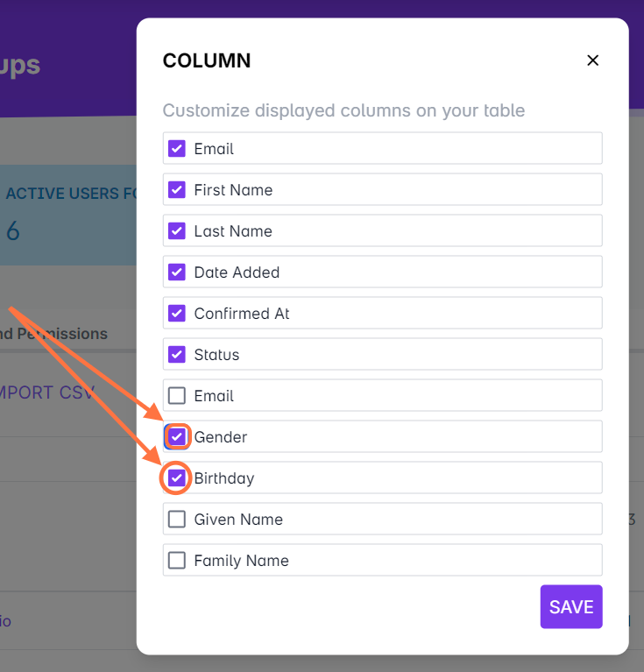This screenshot has width=644, height=672.
Task: Uncheck the first Email checkbox at the top
Action: pos(177,149)
